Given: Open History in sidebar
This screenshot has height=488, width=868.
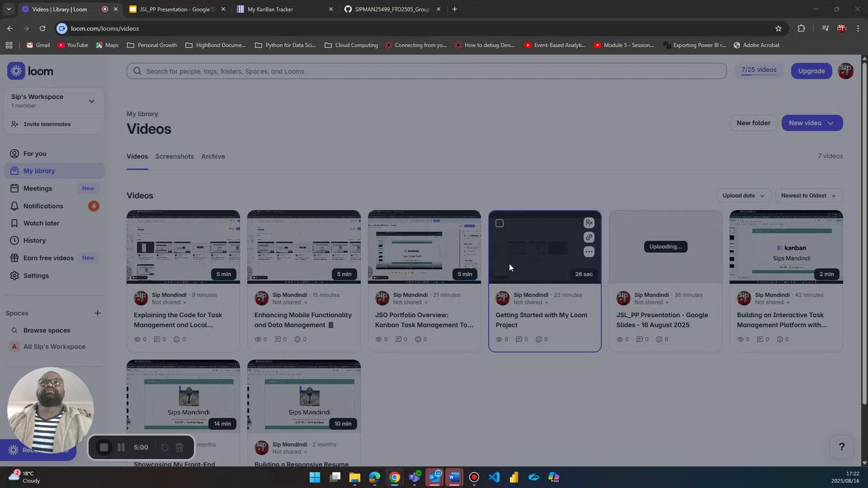Looking at the screenshot, I should click(x=54, y=241).
